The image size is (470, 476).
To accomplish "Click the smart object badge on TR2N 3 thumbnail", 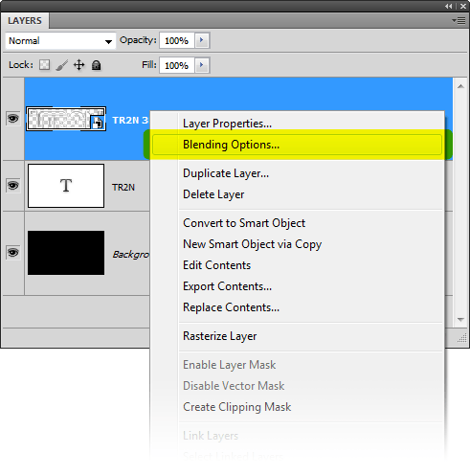I will tap(98, 123).
